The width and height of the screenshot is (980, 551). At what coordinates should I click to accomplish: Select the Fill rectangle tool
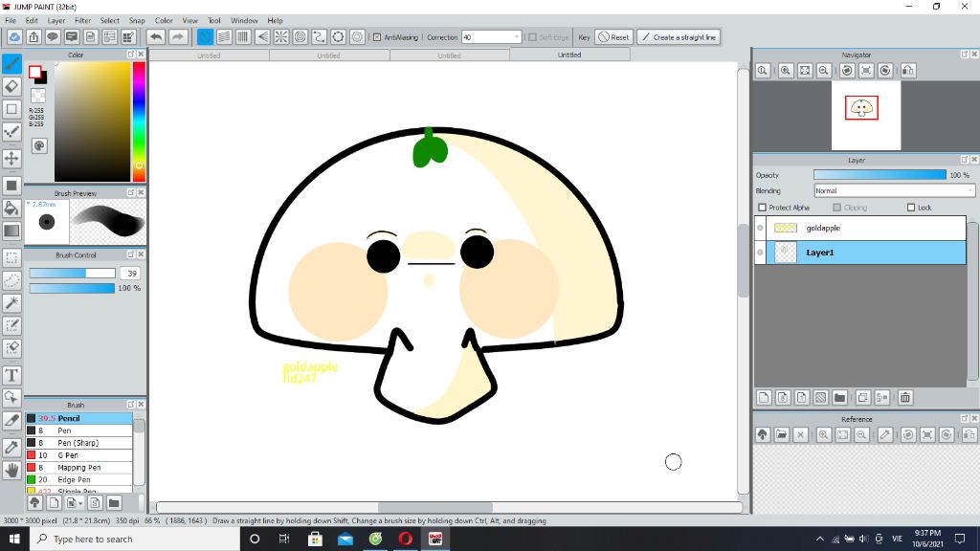(11, 186)
